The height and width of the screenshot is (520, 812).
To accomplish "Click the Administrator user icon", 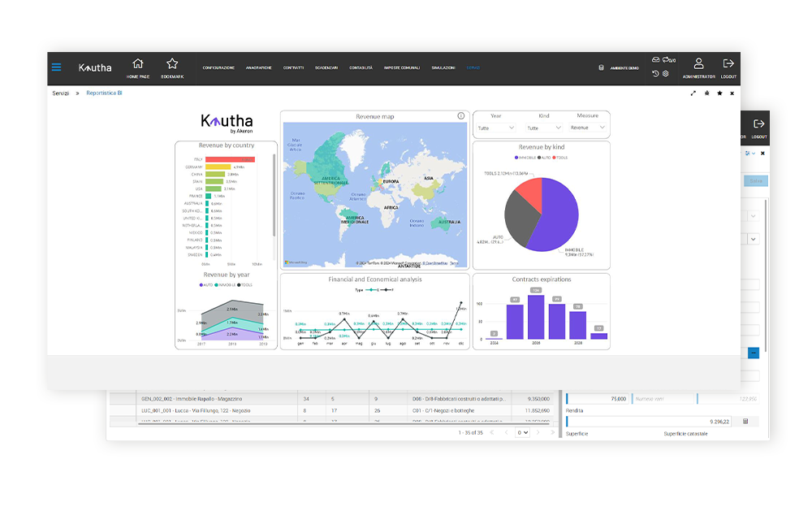I will tap(698, 63).
